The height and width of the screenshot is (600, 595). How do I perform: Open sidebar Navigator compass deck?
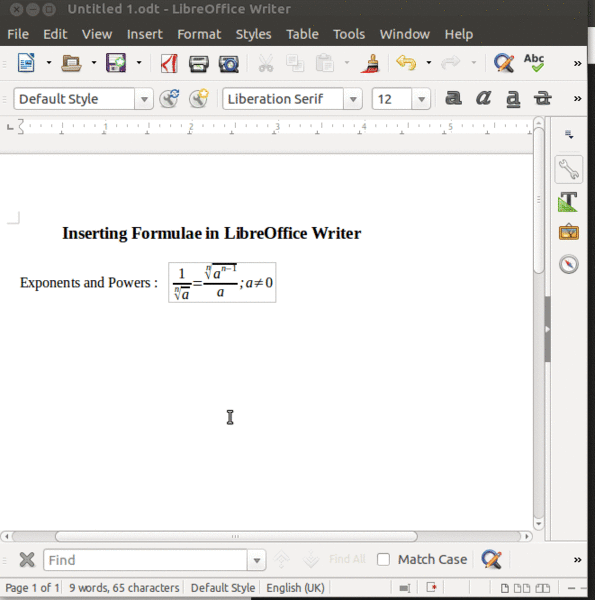pos(569,264)
